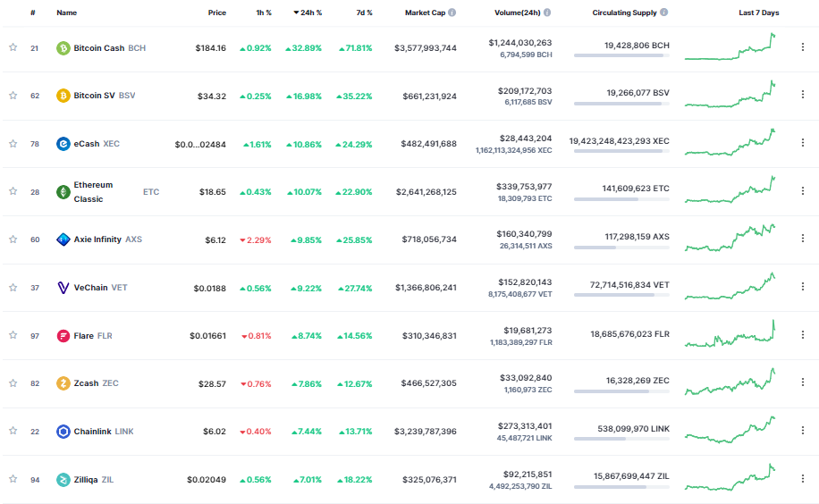Click eCash market cap $482,491,688
This screenshot has width=819, height=504.
coord(429,144)
